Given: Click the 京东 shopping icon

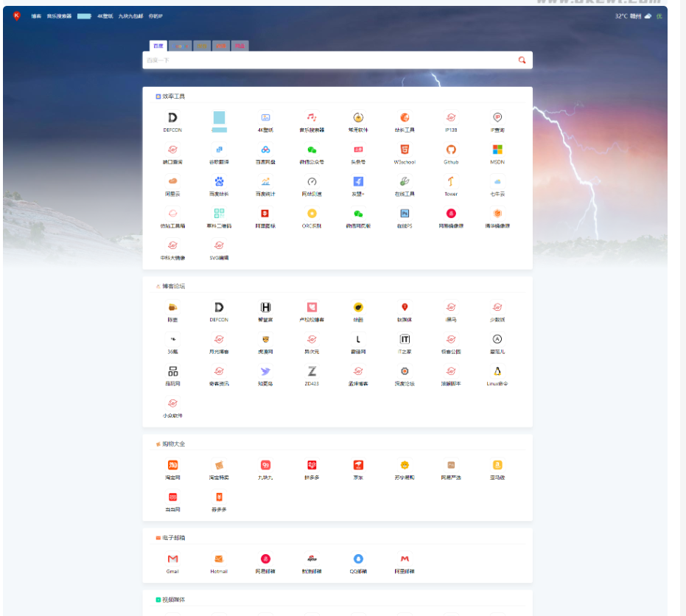Looking at the screenshot, I should 357,466.
